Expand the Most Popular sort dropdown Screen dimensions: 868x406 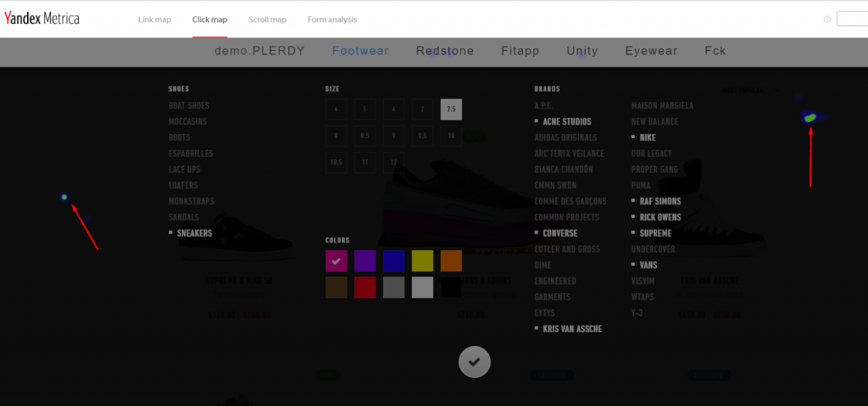751,91
